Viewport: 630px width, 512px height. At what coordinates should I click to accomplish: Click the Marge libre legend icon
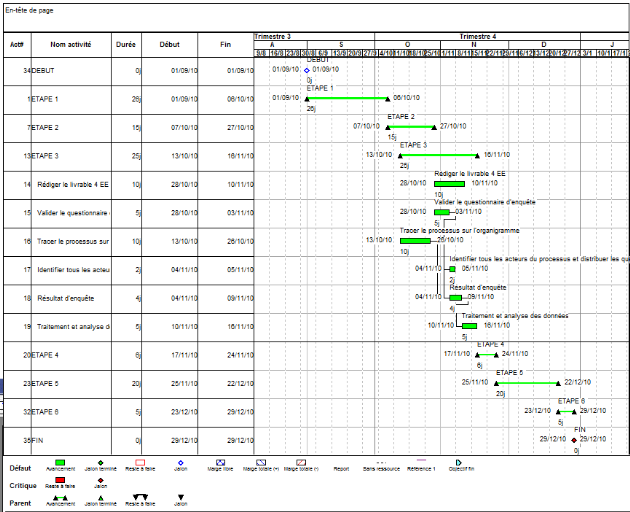tap(221, 463)
